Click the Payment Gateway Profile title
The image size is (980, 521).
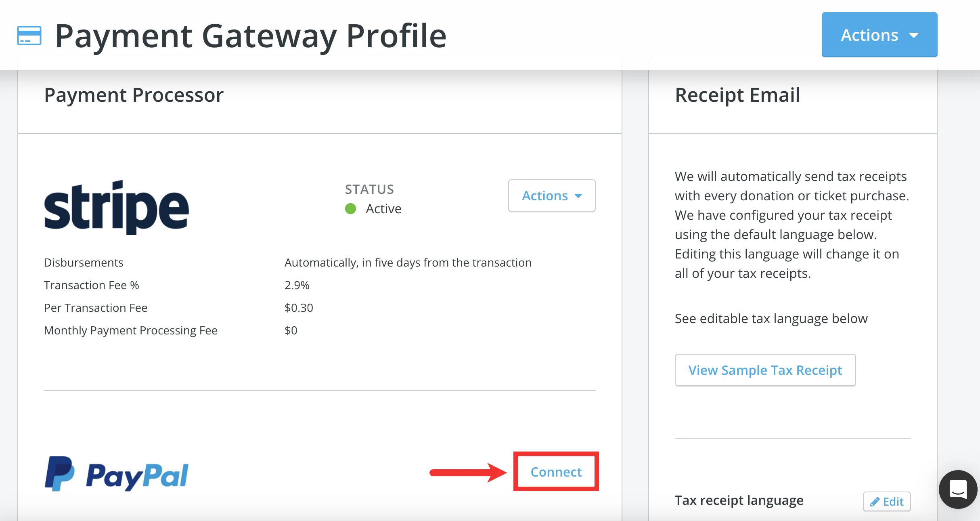pyautogui.click(x=251, y=36)
